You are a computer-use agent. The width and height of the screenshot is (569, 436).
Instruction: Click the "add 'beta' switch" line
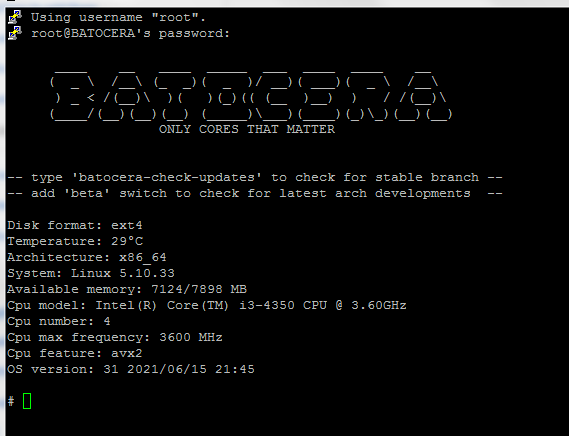[x=255, y=193]
